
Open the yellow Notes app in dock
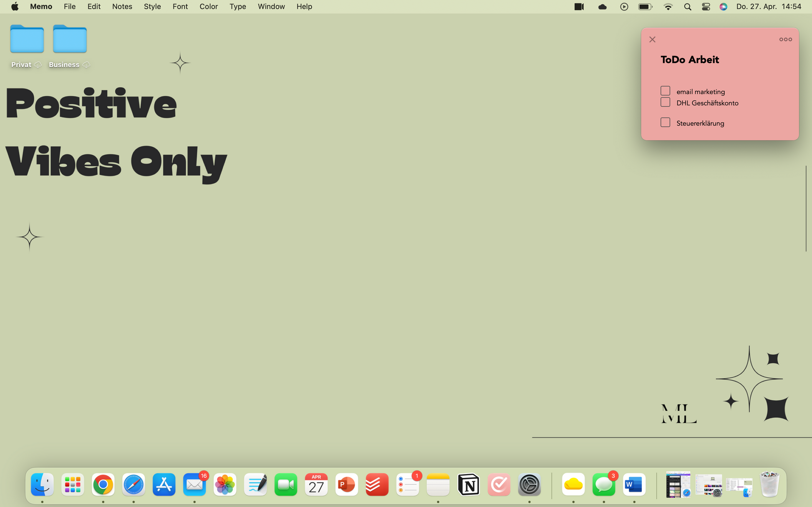click(x=438, y=485)
